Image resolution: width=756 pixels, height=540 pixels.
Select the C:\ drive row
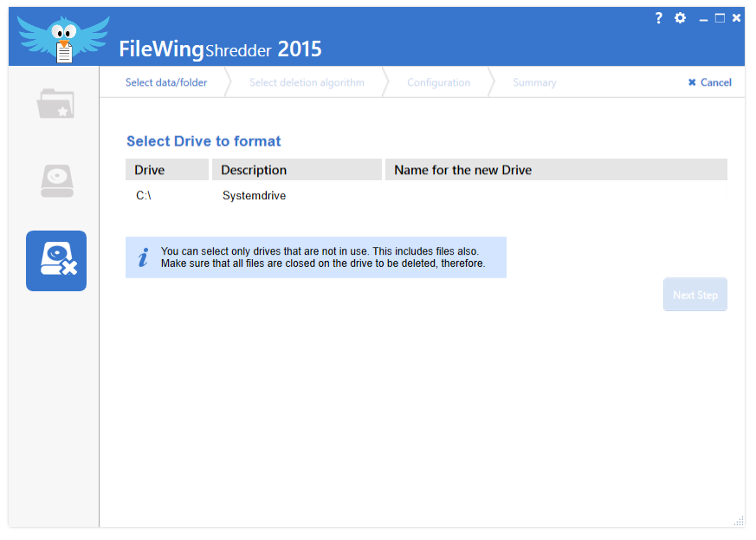[x=144, y=196]
